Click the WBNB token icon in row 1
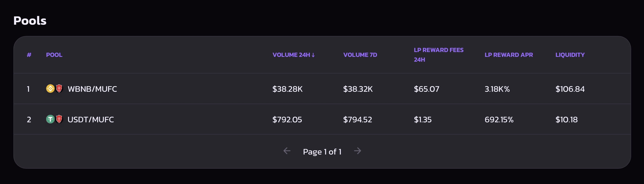Image resolution: width=644 pixels, height=184 pixels. point(50,89)
